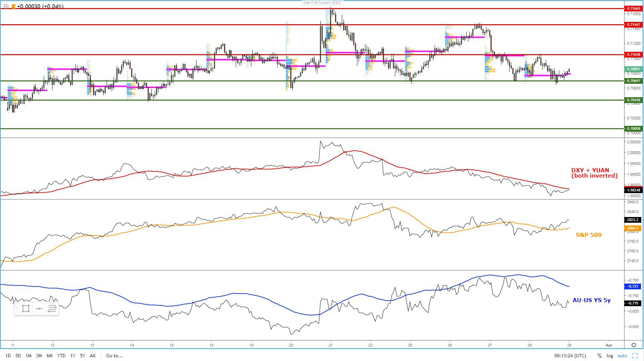Toggle percent scale mode

pyautogui.click(x=600, y=356)
